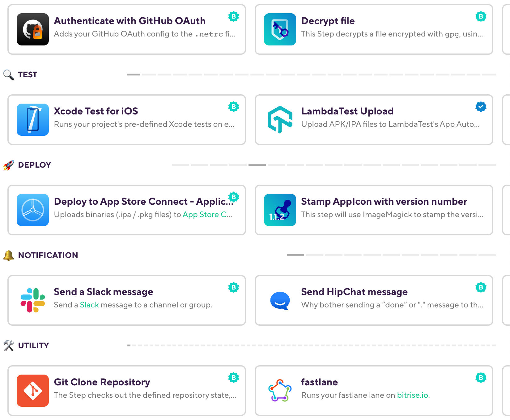Jump to the UTILITY category heading

pyautogui.click(x=33, y=345)
